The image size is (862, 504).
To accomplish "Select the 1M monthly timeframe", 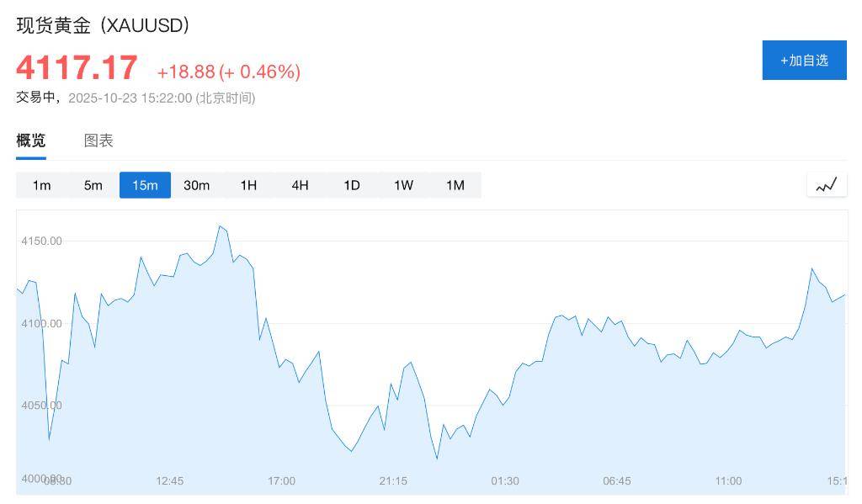I will [x=455, y=185].
